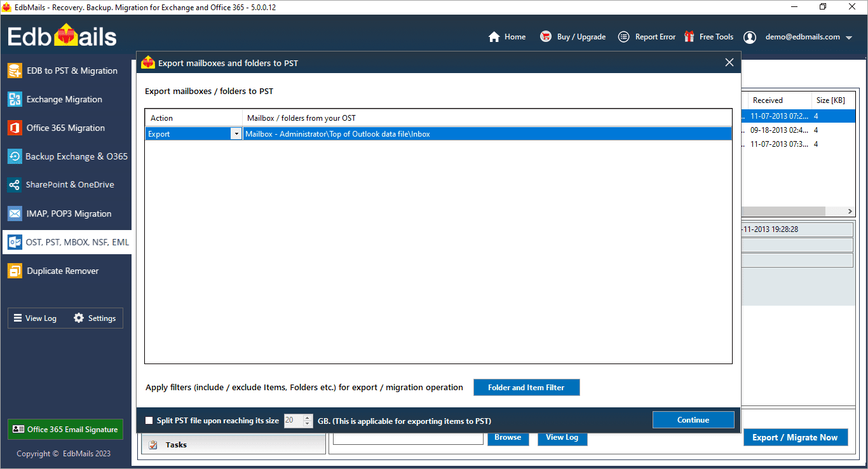
Task: Open the Tasks panel
Action: click(233, 445)
